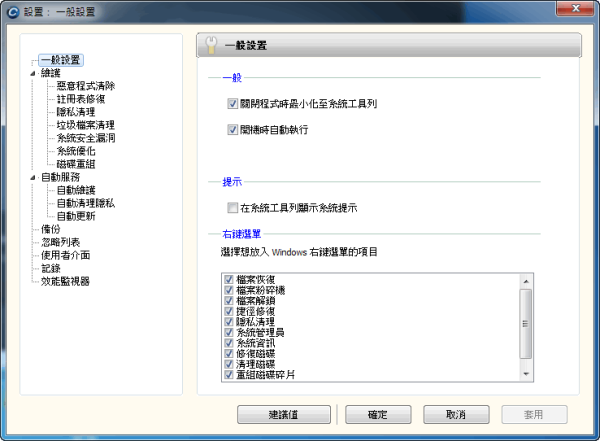
Task: Open 效能監視器 settings
Action: [x=65, y=281]
